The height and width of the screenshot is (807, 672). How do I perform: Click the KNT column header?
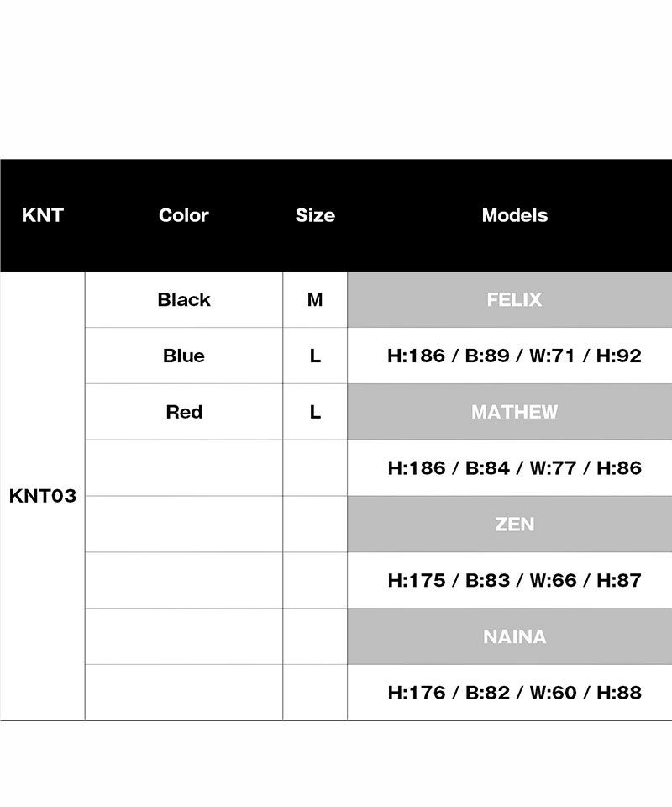click(43, 215)
